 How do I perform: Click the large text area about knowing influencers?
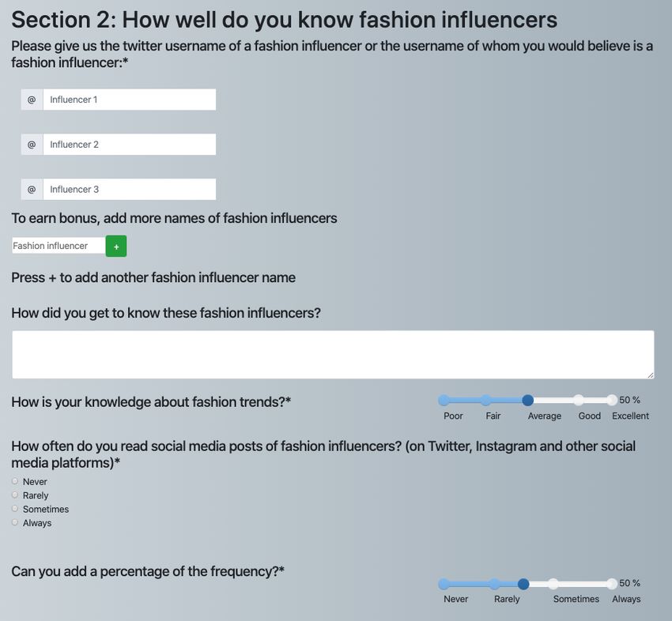tap(333, 355)
